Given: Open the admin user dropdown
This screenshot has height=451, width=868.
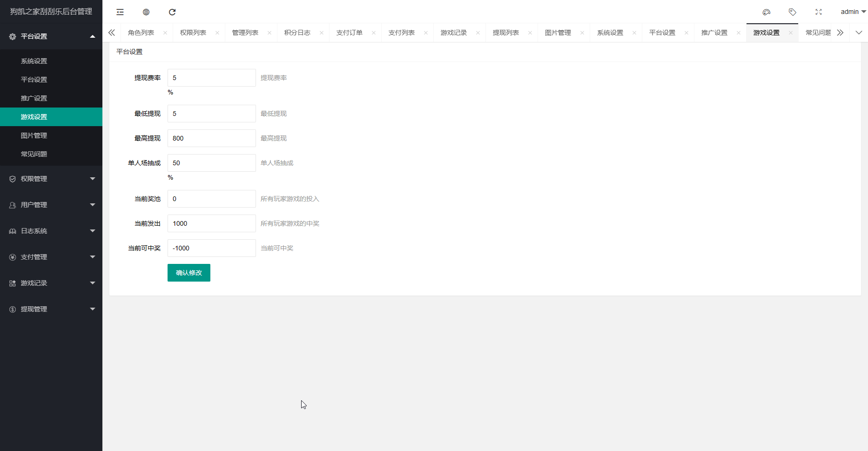Looking at the screenshot, I should pos(853,12).
